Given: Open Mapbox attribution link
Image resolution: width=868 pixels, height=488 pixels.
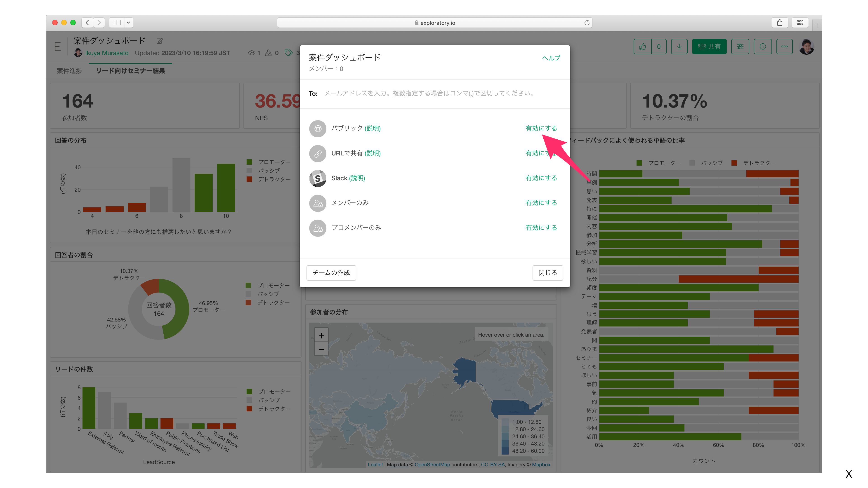Looking at the screenshot, I should (541, 465).
